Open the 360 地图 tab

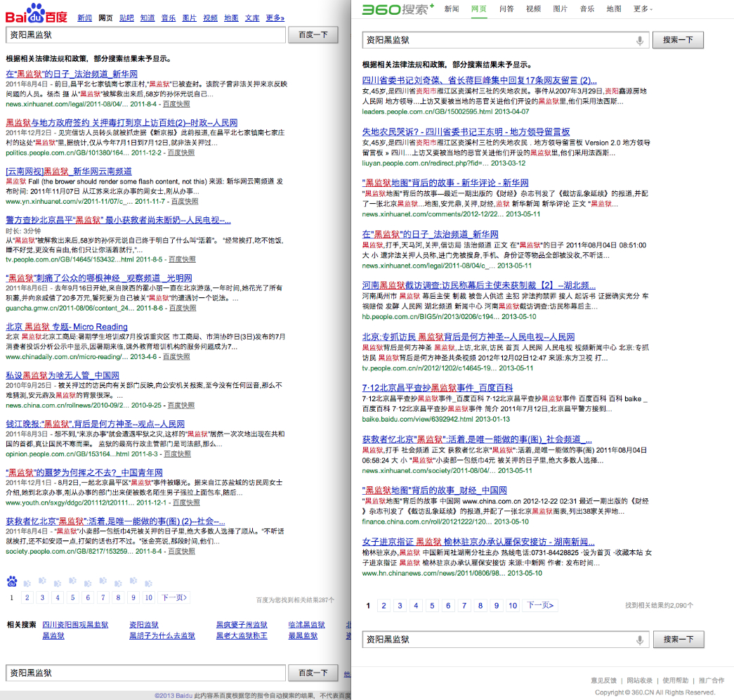coord(614,9)
